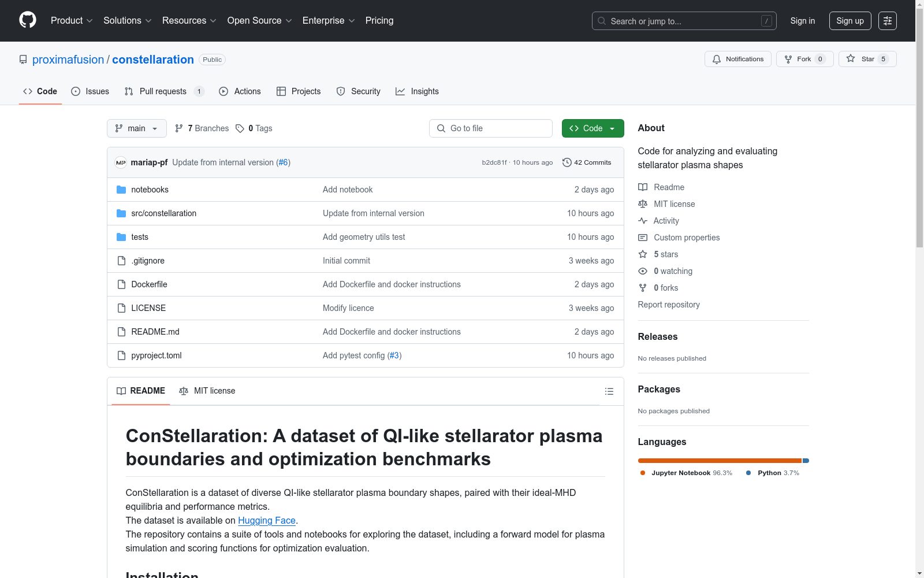Image resolution: width=924 pixels, height=578 pixels.
Task: Switch to the Pull requests tab
Action: click(x=164, y=91)
